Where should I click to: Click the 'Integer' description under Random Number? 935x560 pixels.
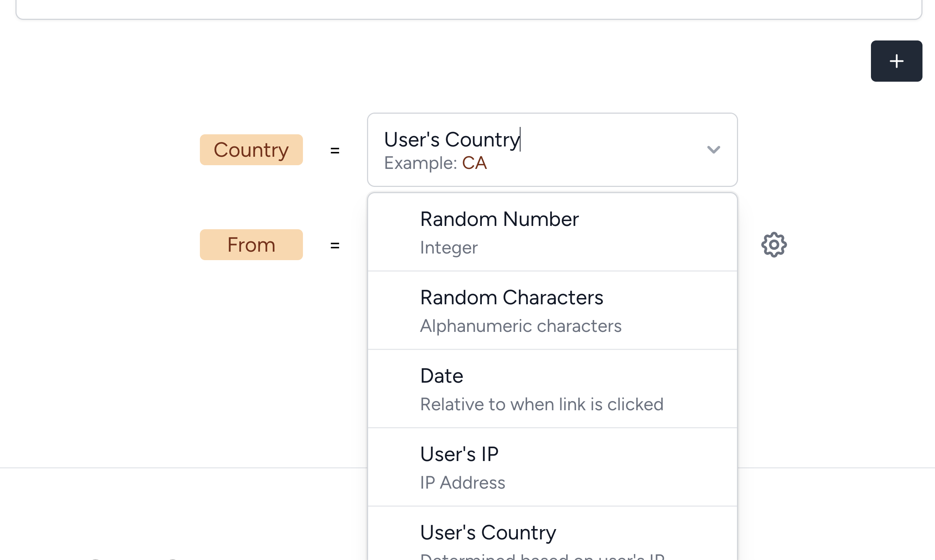pos(449,248)
